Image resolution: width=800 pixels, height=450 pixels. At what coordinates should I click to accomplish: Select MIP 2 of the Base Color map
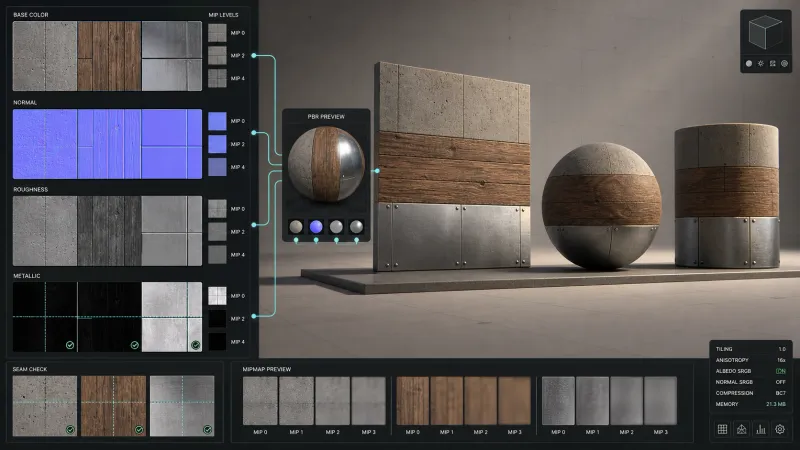click(x=217, y=56)
